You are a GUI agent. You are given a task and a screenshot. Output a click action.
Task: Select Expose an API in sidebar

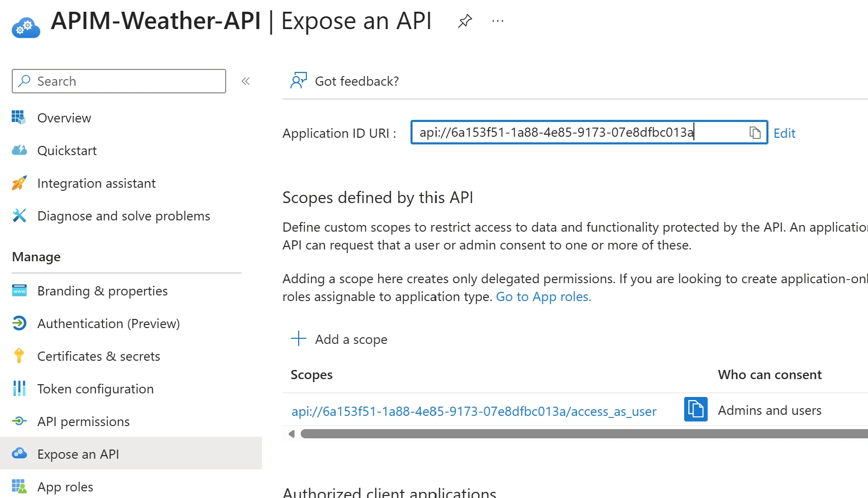(x=131, y=454)
